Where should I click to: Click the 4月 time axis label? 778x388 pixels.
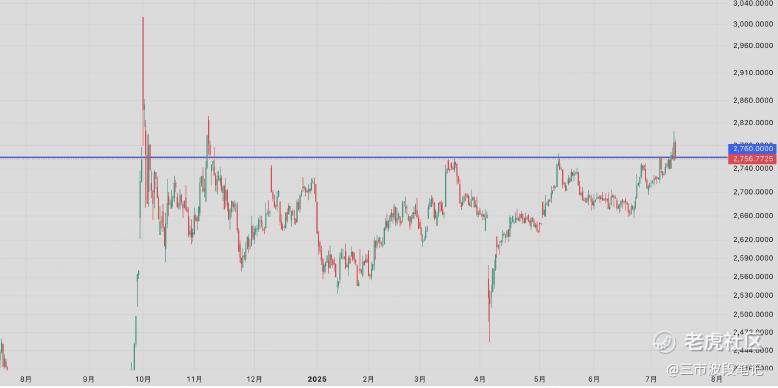[x=479, y=379]
